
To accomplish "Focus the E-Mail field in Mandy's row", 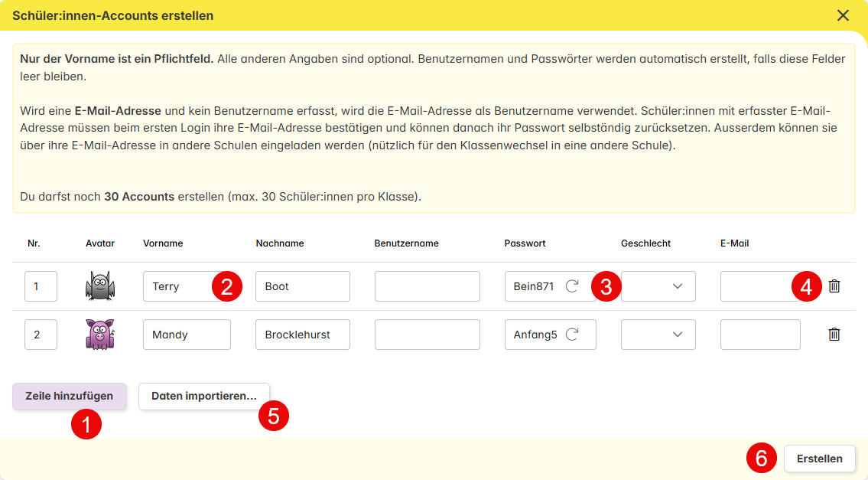I will [760, 335].
